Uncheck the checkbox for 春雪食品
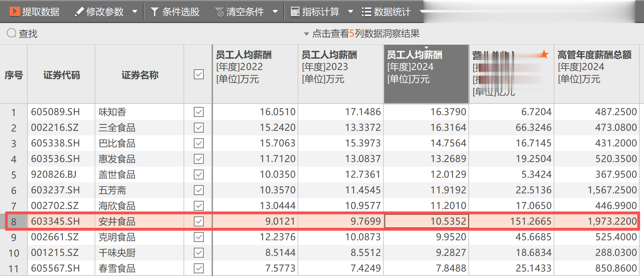Viewport: 644px width, 279px height. (x=199, y=268)
